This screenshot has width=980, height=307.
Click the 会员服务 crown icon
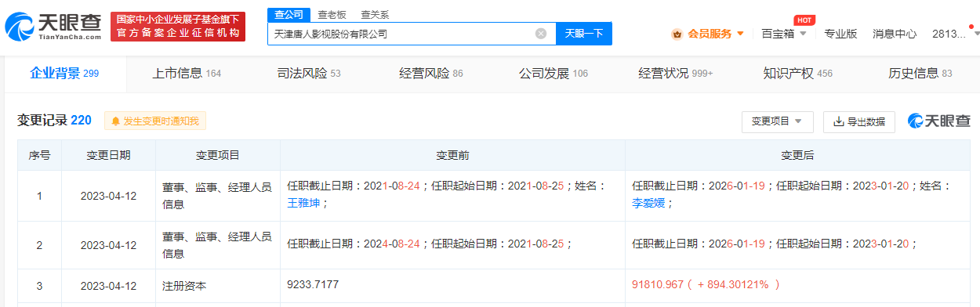point(677,34)
